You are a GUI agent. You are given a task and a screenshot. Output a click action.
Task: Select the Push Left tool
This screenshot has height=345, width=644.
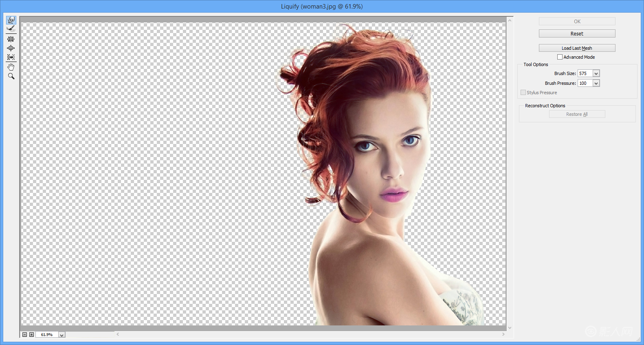[x=11, y=57]
